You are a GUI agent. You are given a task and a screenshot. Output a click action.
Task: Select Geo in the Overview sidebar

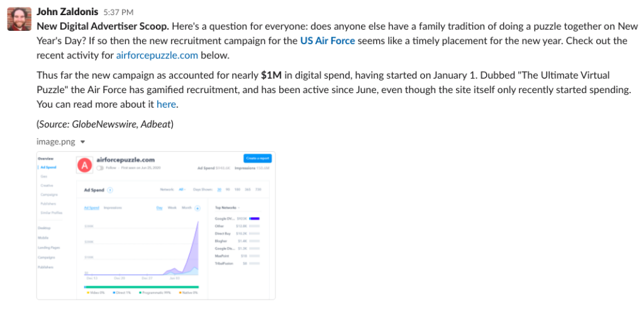[x=43, y=176]
